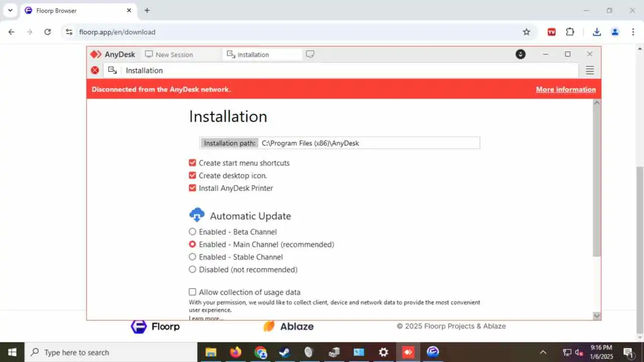The image size is (644, 362).
Task: Open Floorp browser from the taskbar
Action: pos(433,352)
